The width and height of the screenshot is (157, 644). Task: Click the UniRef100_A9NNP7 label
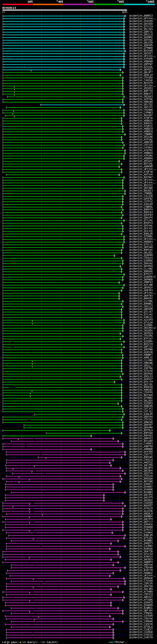tap(141, 355)
